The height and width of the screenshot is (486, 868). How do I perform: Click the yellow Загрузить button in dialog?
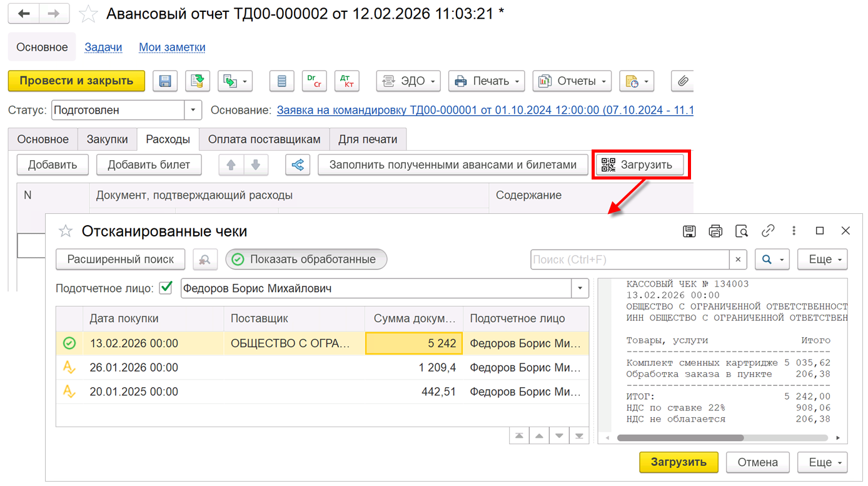[679, 462]
